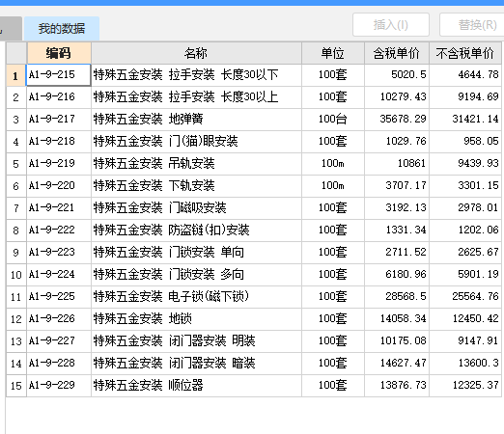The width and height of the screenshot is (504, 434).
Task: Click name 特殊五金安装 闭门器安装 暗装
Action: (x=196, y=364)
